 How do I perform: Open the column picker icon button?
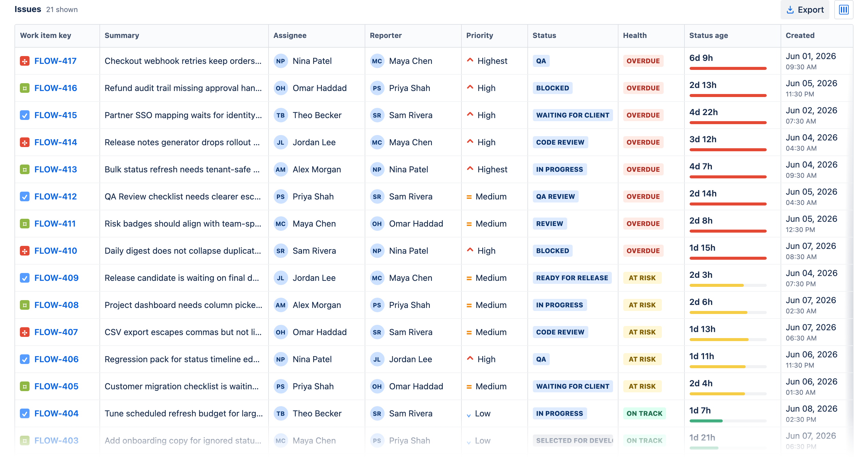(x=843, y=10)
